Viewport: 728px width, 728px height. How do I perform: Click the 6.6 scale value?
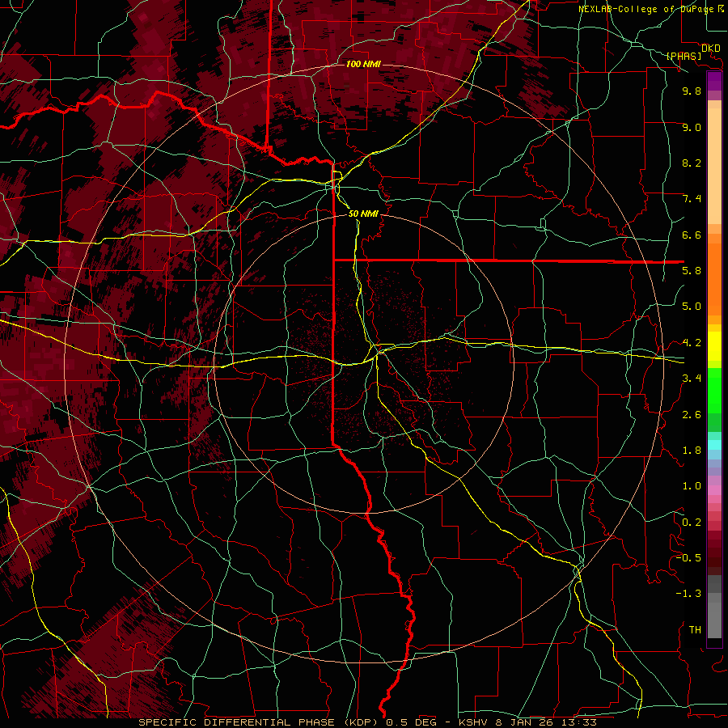pyautogui.click(x=691, y=235)
